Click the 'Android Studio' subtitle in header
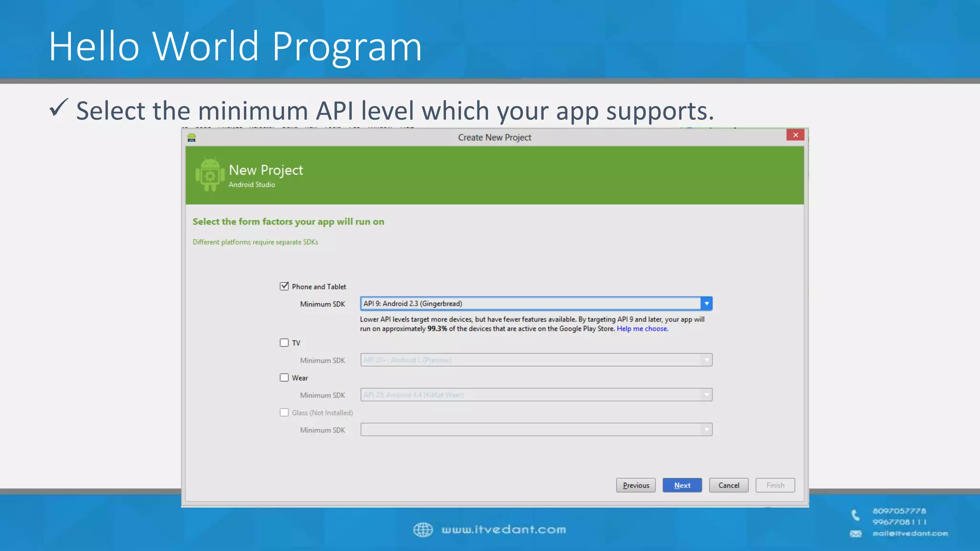 (x=252, y=185)
